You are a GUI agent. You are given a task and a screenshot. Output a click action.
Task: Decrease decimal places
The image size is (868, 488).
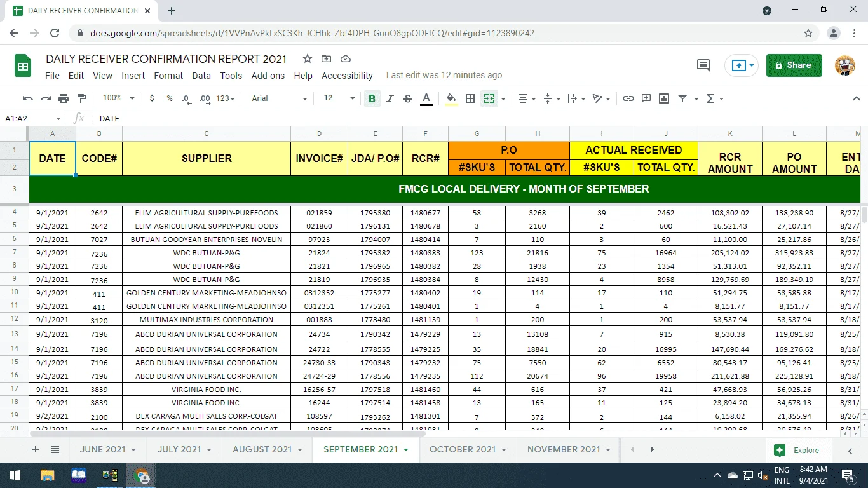click(x=186, y=98)
